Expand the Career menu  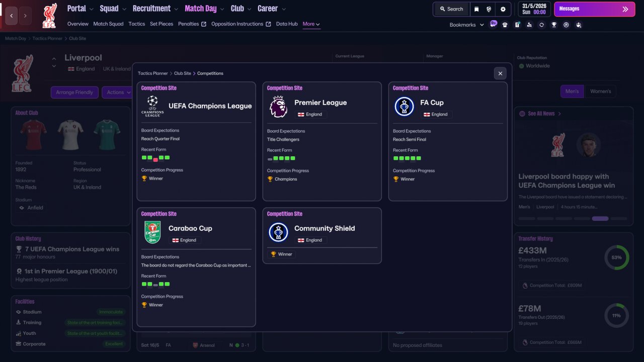click(272, 9)
